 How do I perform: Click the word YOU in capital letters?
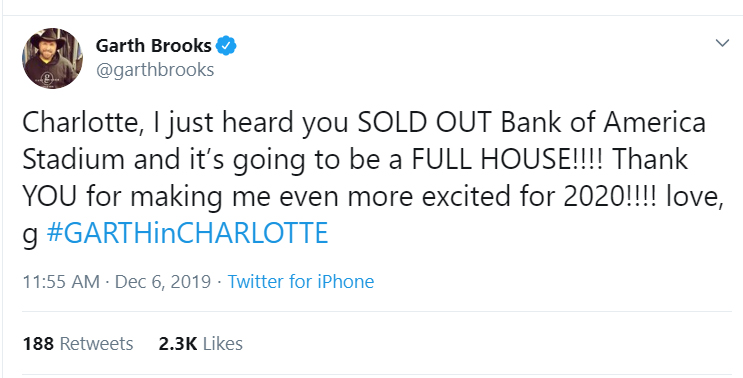click(49, 197)
